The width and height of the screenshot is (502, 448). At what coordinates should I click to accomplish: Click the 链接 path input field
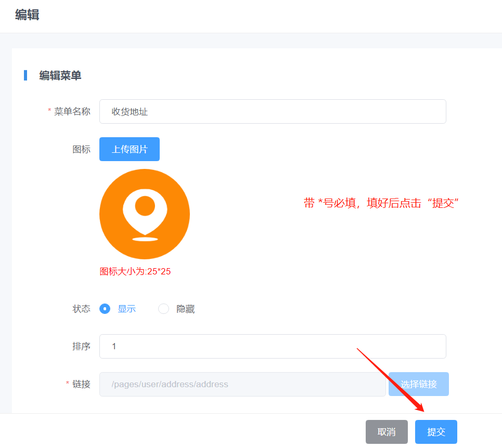(x=242, y=384)
